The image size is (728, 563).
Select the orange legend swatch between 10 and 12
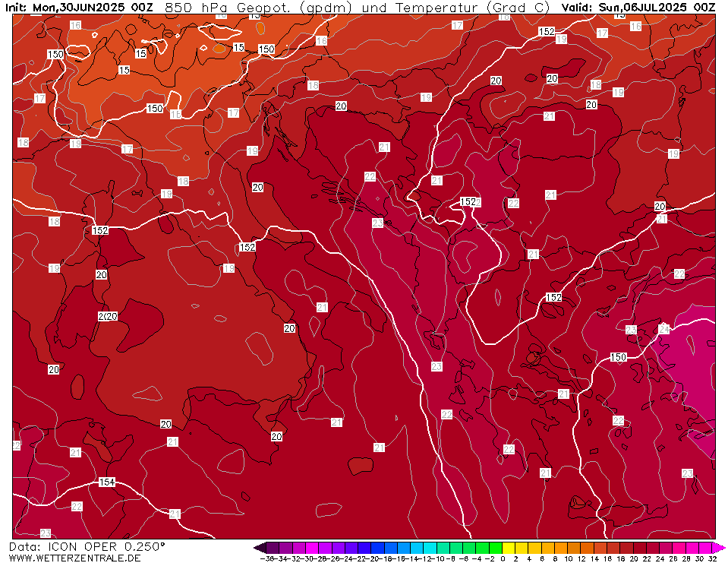point(575,548)
